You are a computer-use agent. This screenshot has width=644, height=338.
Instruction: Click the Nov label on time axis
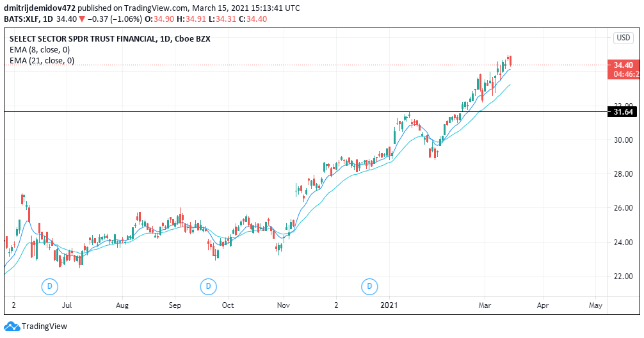point(284,305)
